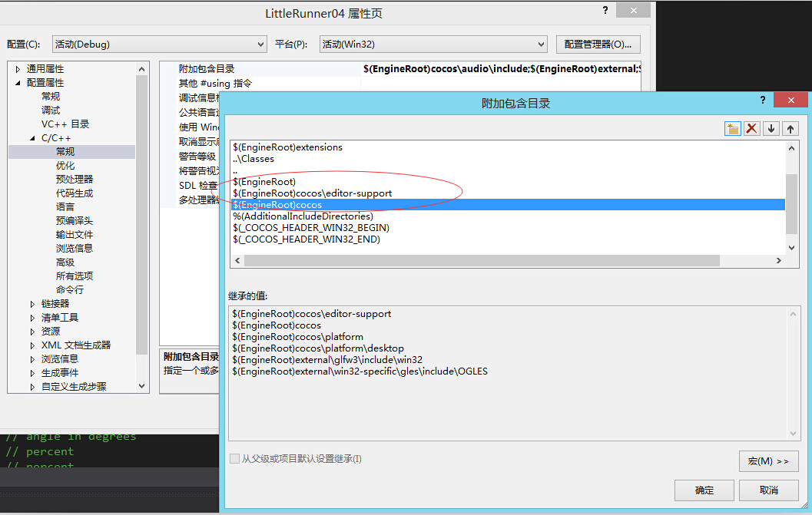
Task: Click inherited $(EngineRoot)cocos\platform\desktop entry
Action: point(318,348)
